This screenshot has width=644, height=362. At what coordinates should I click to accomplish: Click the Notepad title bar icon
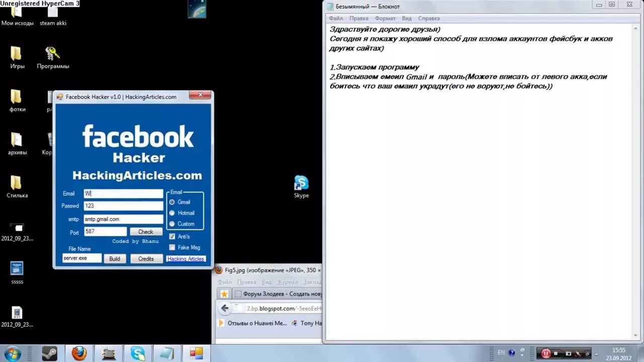pos(330,6)
